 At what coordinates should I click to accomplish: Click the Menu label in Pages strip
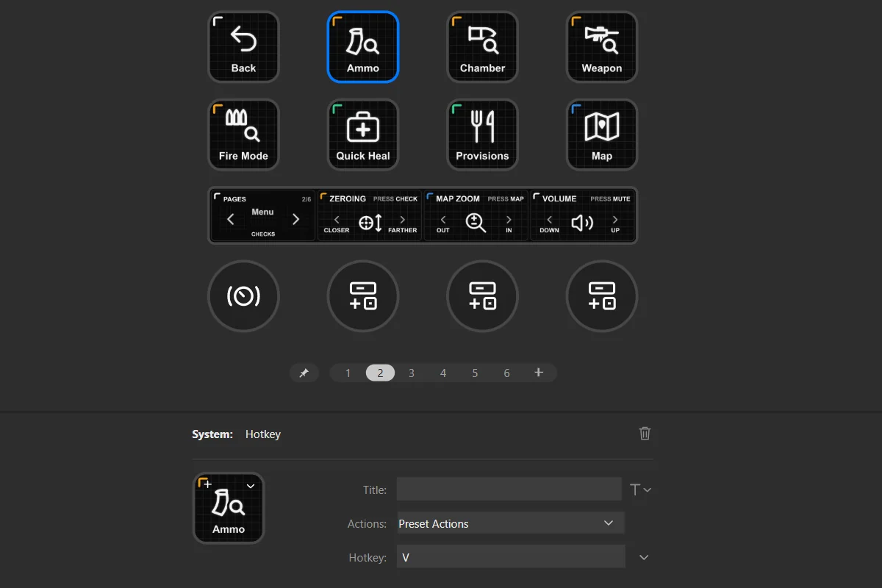click(262, 212)
